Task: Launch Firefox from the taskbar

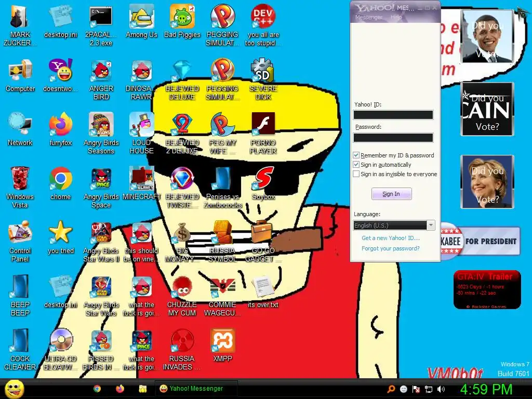Action: coord(120,389)
